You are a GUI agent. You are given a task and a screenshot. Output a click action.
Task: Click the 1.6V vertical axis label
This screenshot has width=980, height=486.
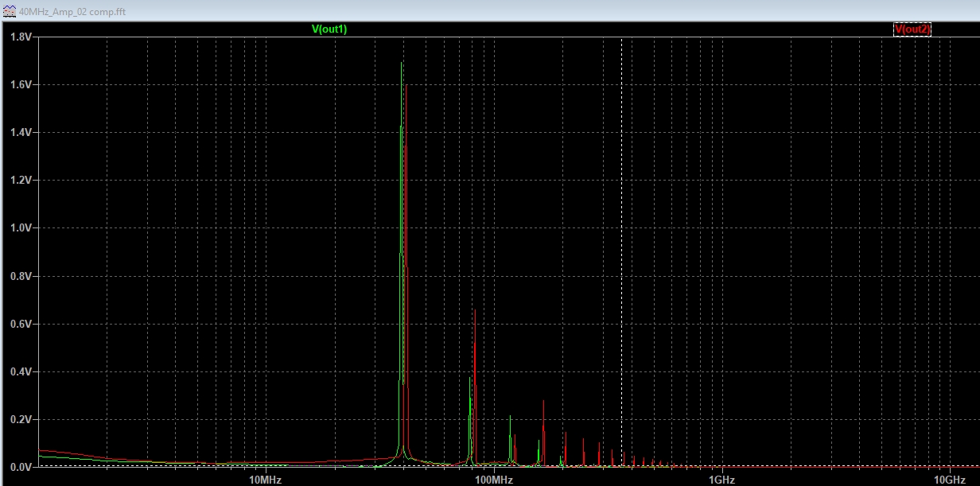coord(20,84)
